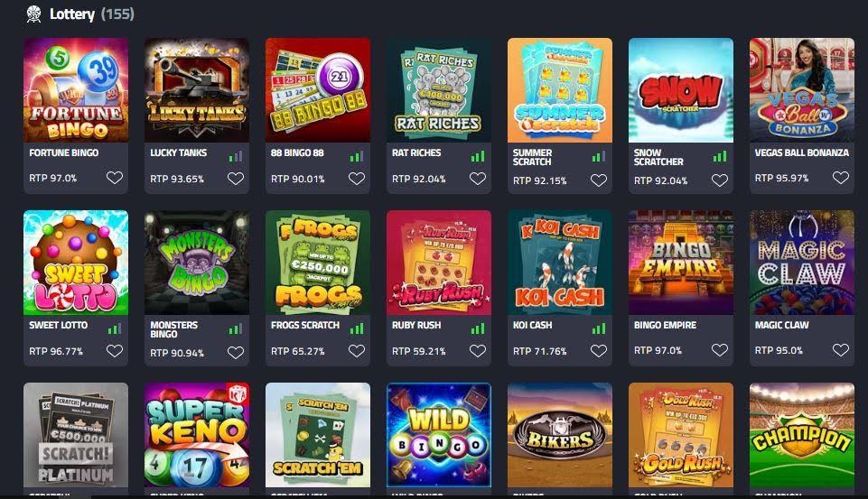
Task: Launch the Super Keno game thumbnail
Action: click(197, 435)
